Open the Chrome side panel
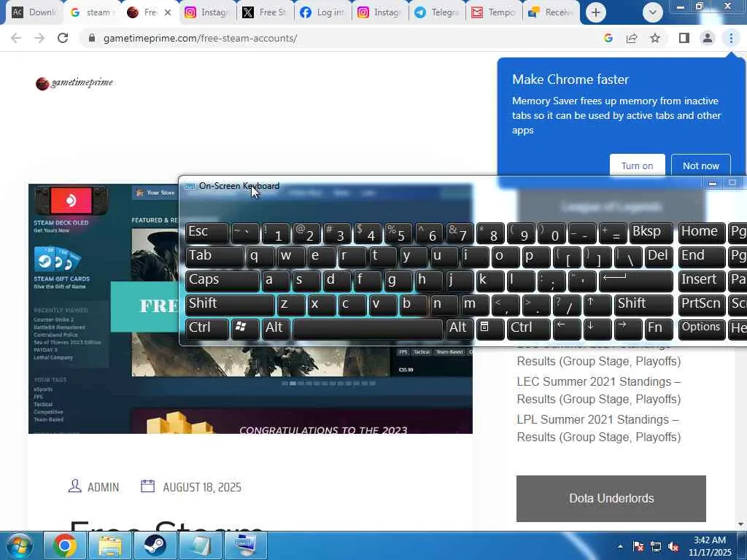This screenshot has width=747, height=560. (684, 38)
